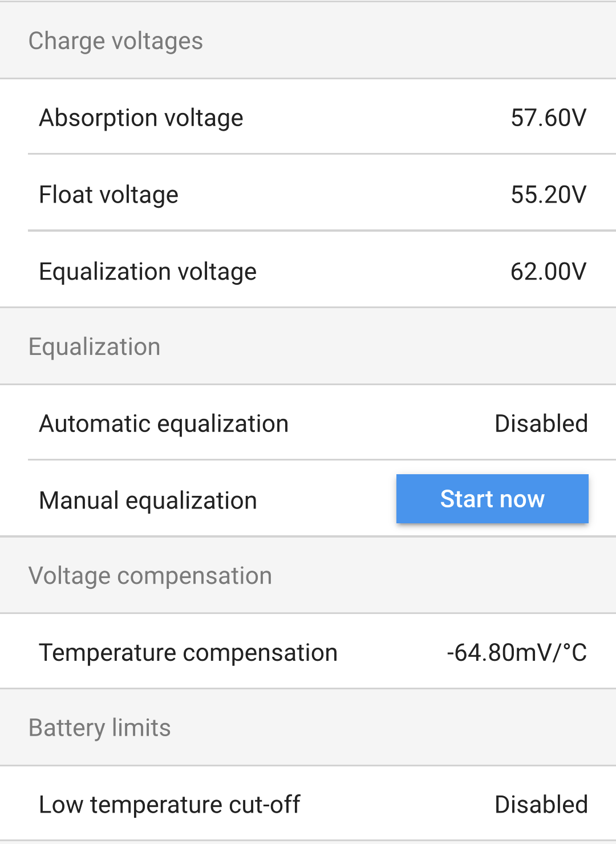
Task: Edit the -64.80mV/°C compensation value
Action: pos(516,652)
